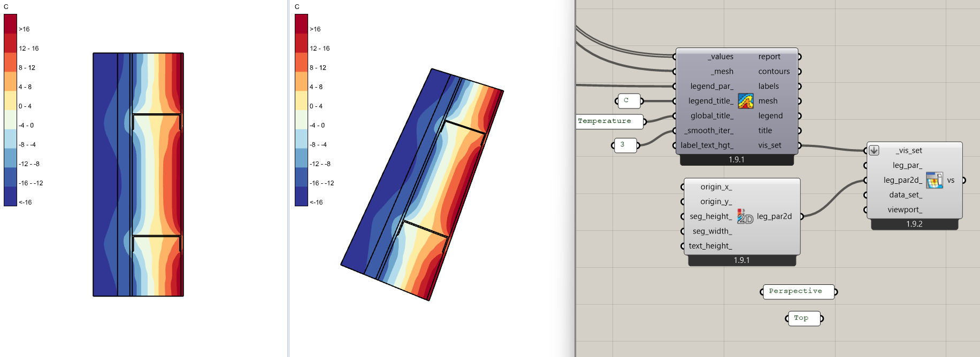Click the leg_par2d output port label
This screenshot has width=980, height=357.
(x=774, y=216)
